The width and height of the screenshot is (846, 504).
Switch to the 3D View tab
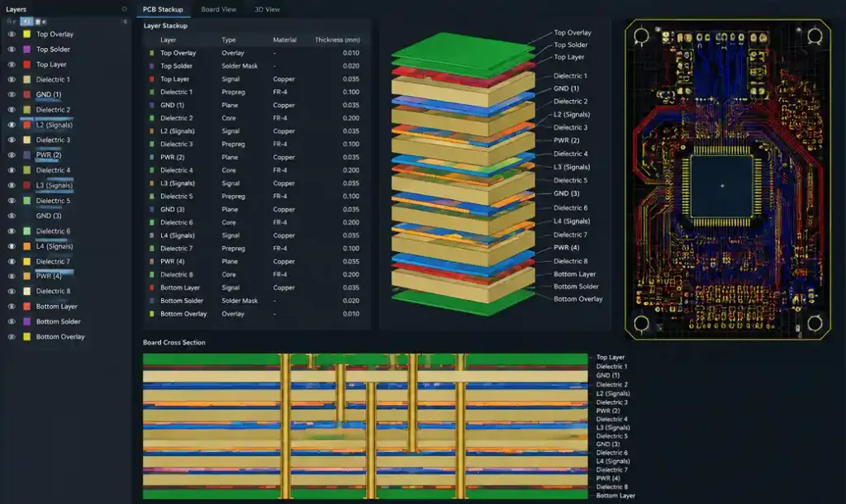pyautogui.click(x=267, y=9)
